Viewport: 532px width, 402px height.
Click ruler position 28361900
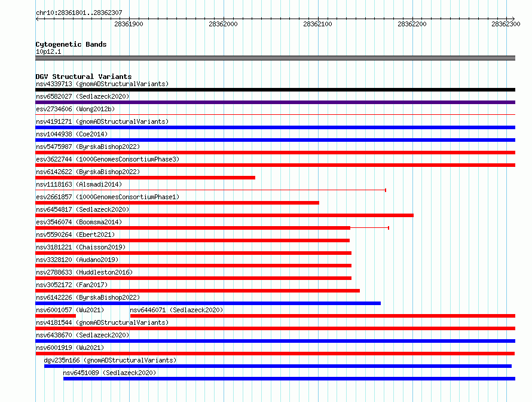pos(129,24)
